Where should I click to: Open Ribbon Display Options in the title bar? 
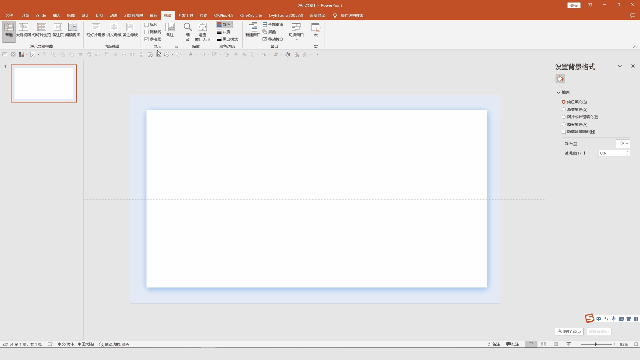tap(590, 5)
